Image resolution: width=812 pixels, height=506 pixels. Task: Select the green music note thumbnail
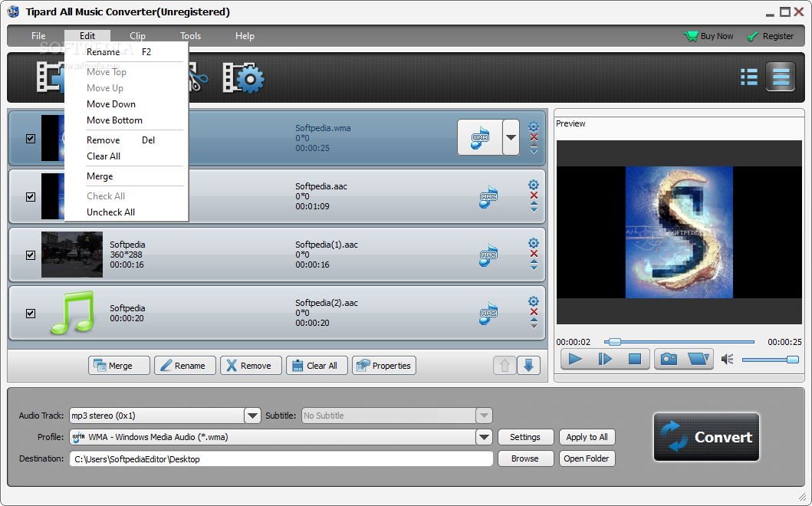coord(73,313)
